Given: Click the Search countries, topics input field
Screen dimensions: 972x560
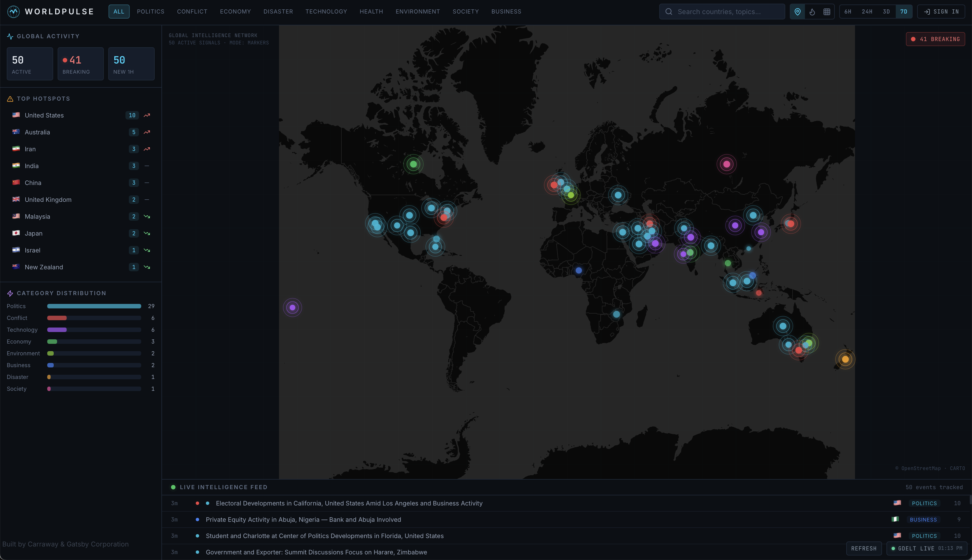Looking at the screenshot, I should tap(723, 11).
